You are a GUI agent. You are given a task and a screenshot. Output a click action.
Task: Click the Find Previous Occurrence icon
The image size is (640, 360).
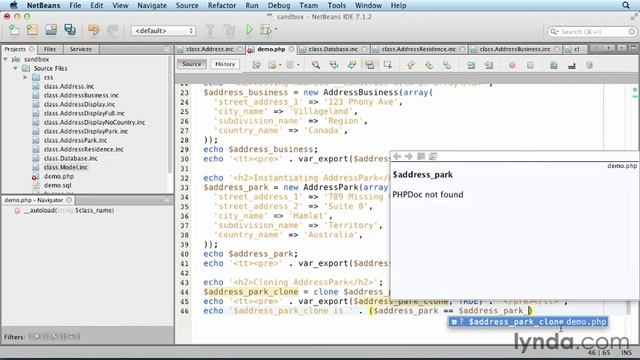click(334, 65)
